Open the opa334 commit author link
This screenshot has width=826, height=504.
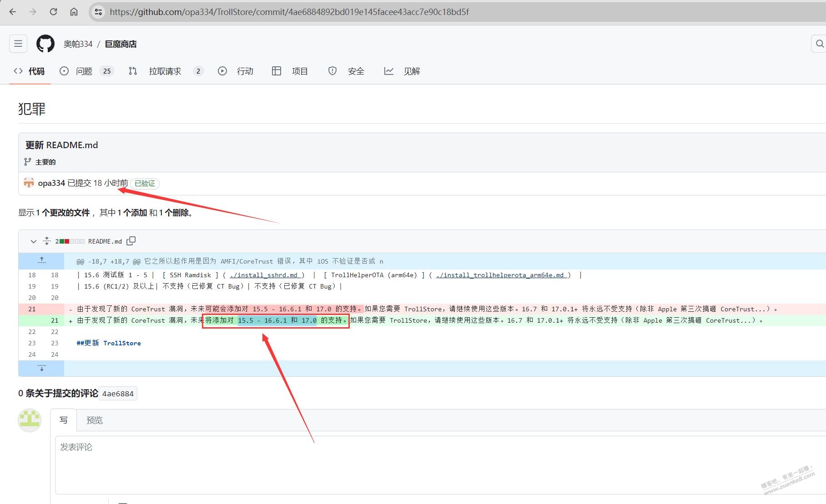[x=51, y=183]
